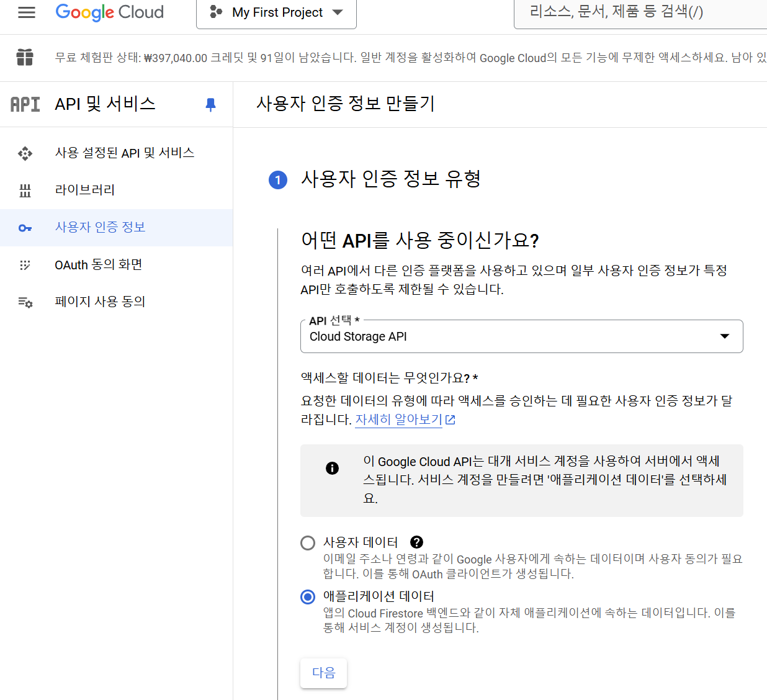Click the 어떤 API를 사용 중이신가요? heading
The height and width of the screenshot is (700, 767).
[420, 240]
